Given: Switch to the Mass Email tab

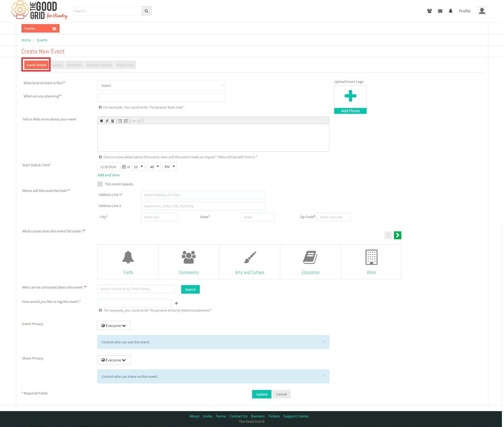Looking at the screenshot, I should tap(125, 65).
